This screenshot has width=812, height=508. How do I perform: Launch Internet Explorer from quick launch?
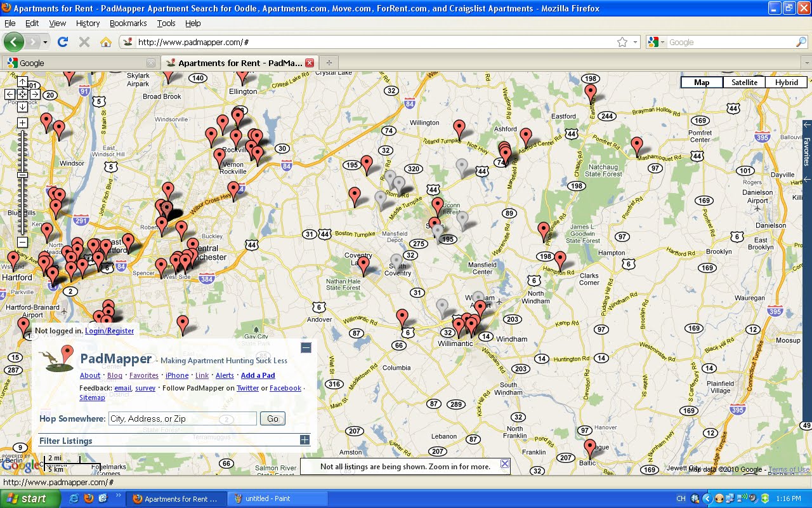(x=74, y=498)
